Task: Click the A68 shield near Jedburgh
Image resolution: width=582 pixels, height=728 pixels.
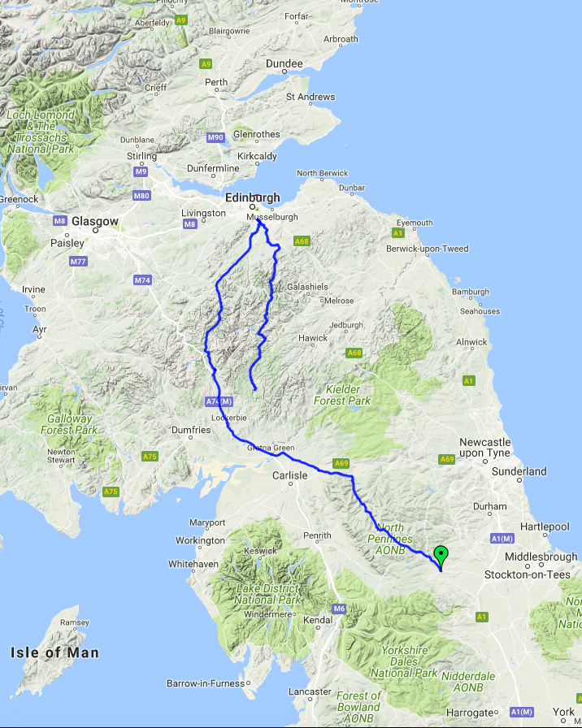Action: coord(354,353)
